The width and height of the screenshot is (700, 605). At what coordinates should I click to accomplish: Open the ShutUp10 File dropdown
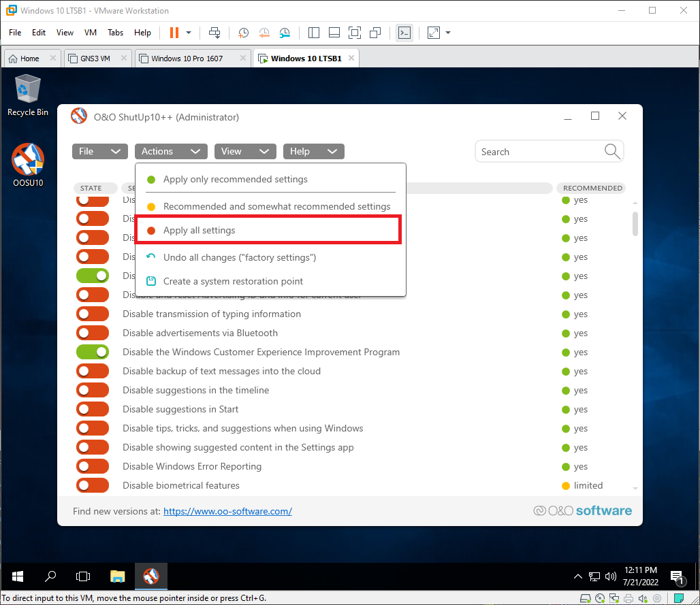pos(100,151)
